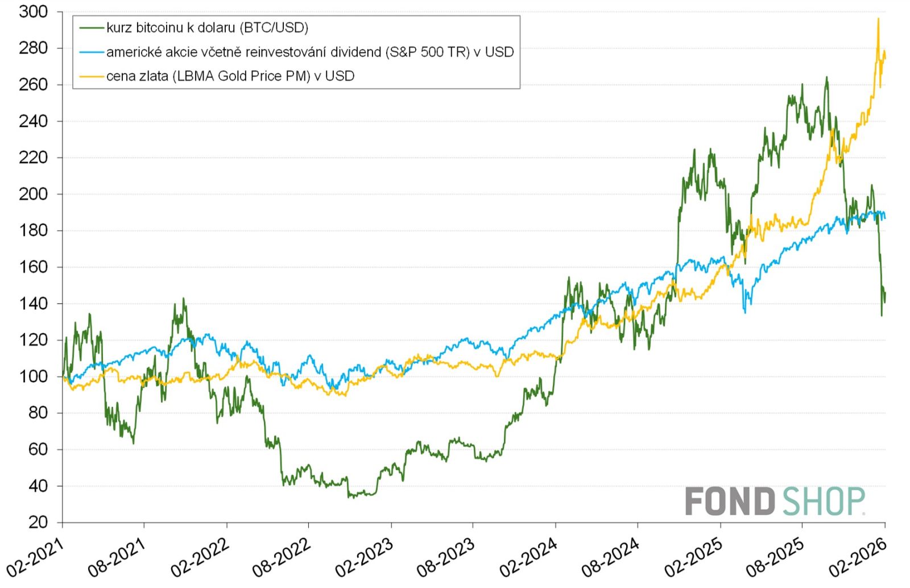Click the blue S&P 500 legend line swatch
The height and width of the screenshot is (588, 910).
point(91,52)
